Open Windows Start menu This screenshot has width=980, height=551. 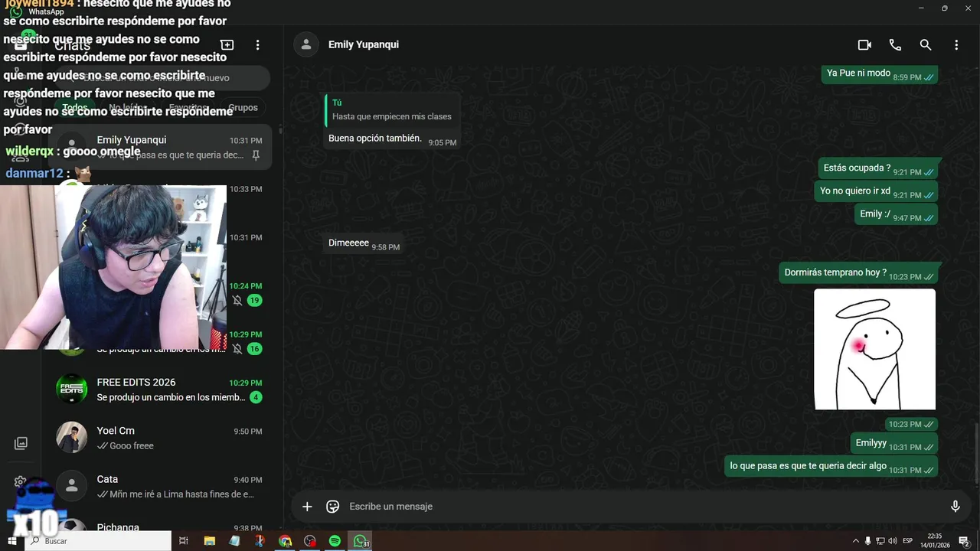click(12, 541)
